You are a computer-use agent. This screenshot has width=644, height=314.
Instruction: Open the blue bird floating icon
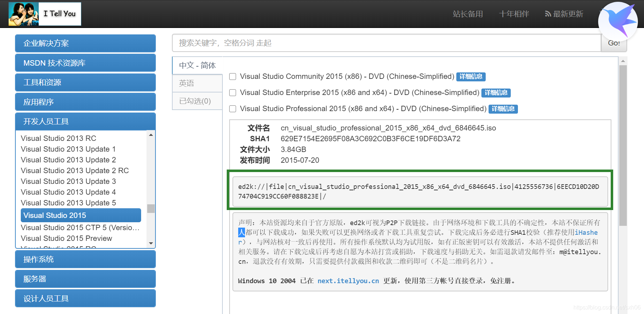(618, 22)
